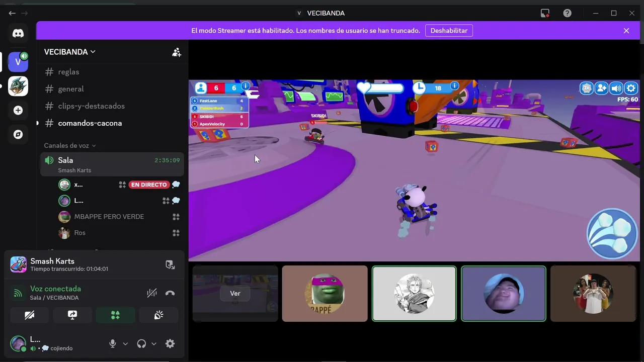
Task: Click the 2:35:09 voice channel timer
Action: pyautogui.click(x=167, y=160)
